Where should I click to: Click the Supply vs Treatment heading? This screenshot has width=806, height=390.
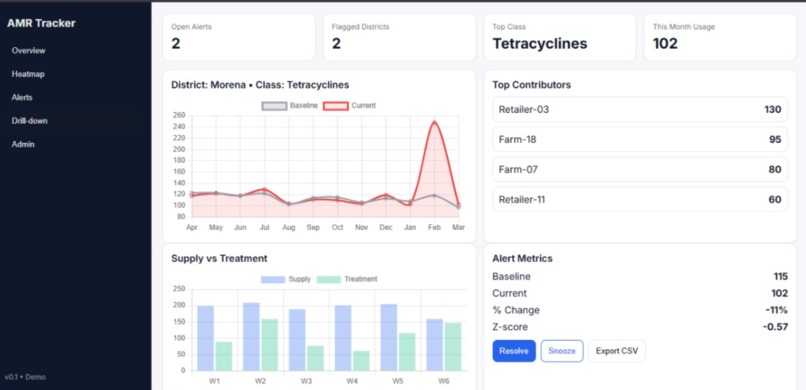tap(219, 258)
